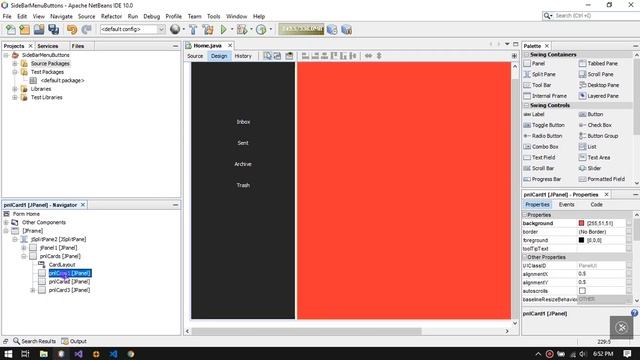640x360 pixels.
Task: Click the black foreground color swatch
Action: [581, 240]
